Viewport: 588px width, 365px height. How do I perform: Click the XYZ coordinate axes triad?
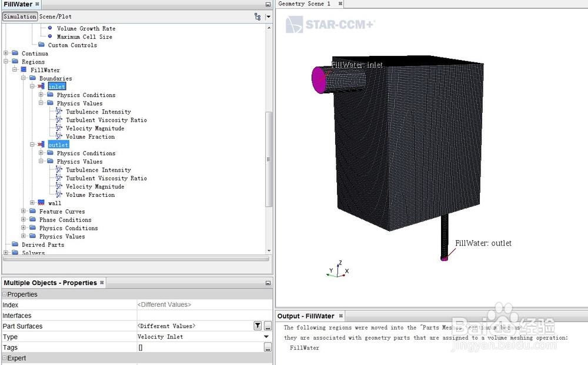pyautogui.click(x=338, y=269)
